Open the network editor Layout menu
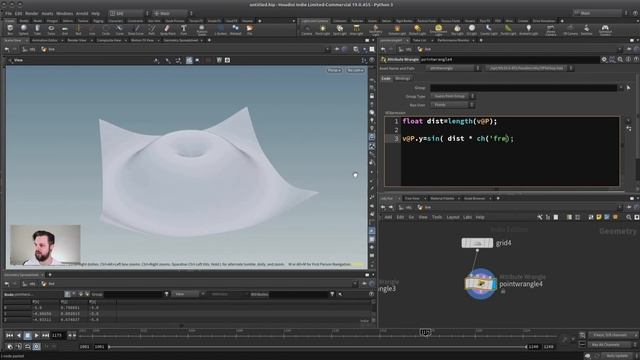The height and width of the screenshot is (360, 640). pyautogui.click(x=453, y=218)
